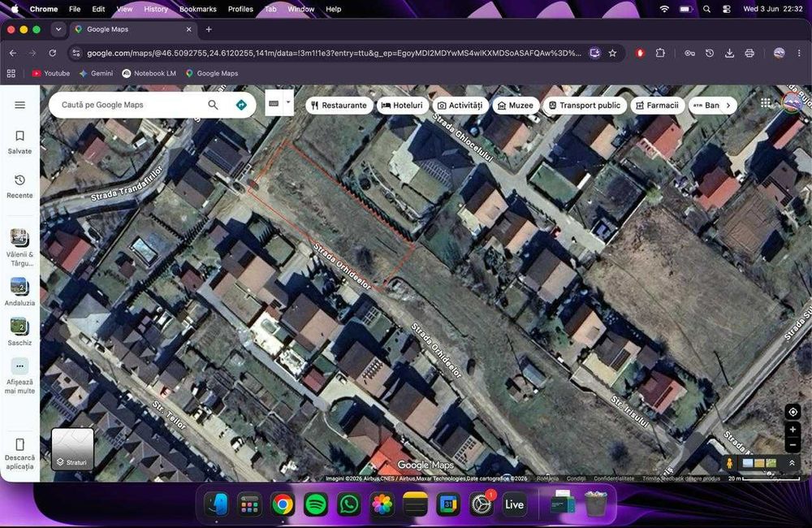Open the keyboard input dropdown arrow

288,102
